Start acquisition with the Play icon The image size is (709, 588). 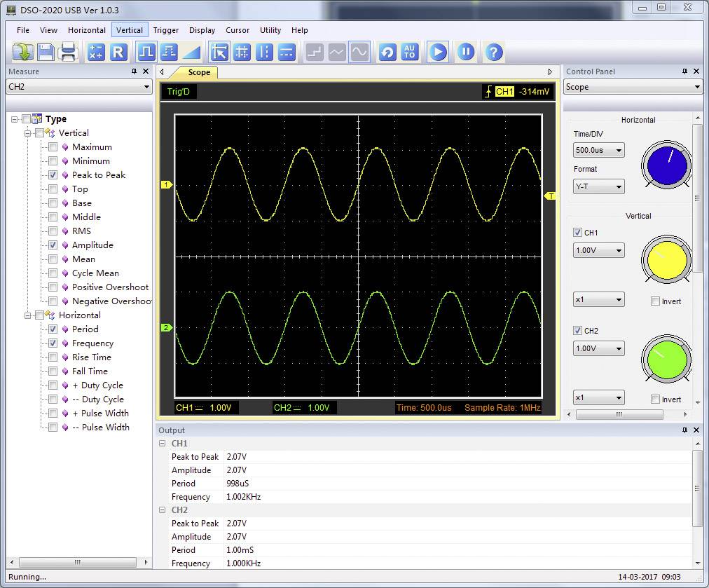(x=437, y=51)
